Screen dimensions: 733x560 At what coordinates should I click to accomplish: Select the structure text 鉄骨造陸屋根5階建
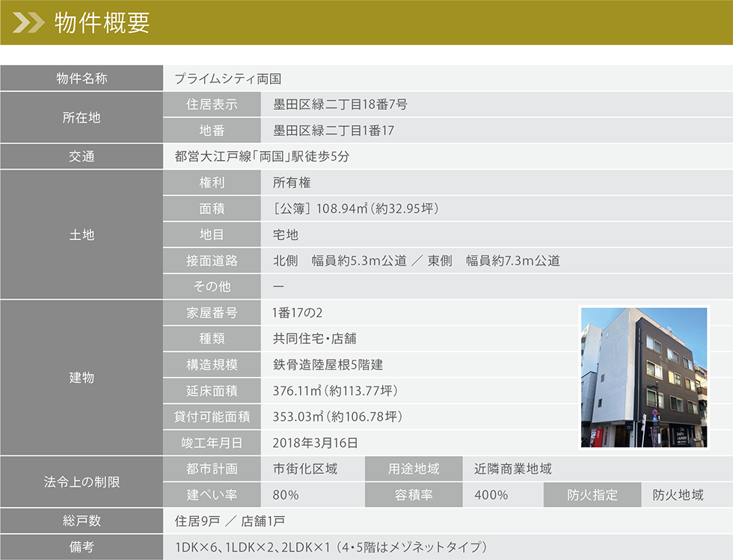pos(328,365)
